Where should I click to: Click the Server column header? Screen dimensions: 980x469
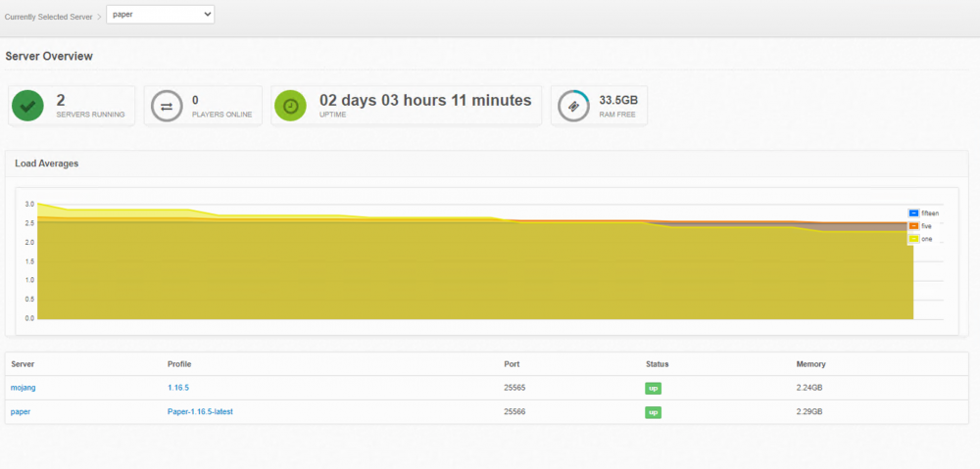pyautogui.click(x=23, y=364)
